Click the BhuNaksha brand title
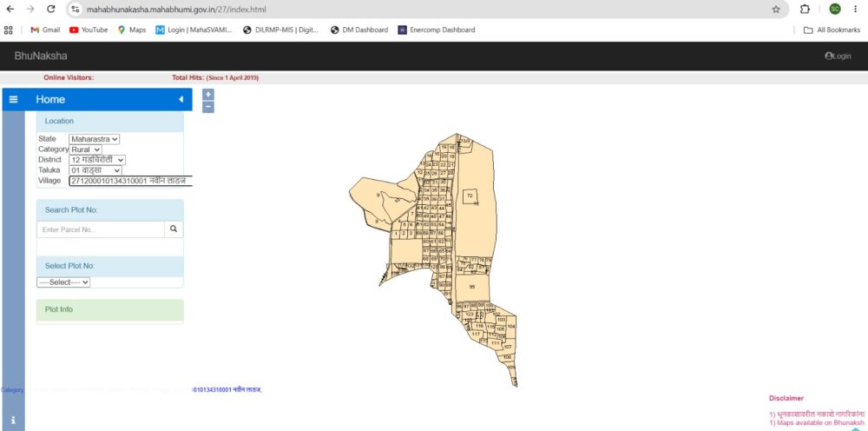The image size is (868, 431). [41, 56]
